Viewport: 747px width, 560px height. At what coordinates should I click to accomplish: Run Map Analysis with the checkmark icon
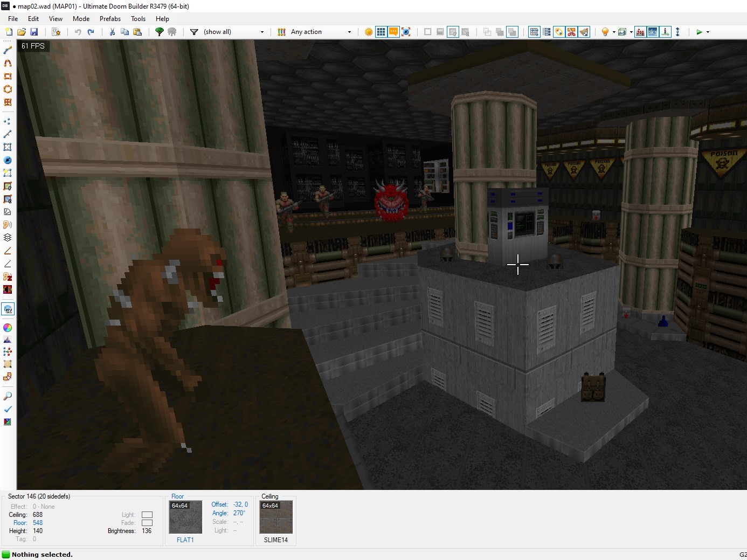(x=8, y=409)
